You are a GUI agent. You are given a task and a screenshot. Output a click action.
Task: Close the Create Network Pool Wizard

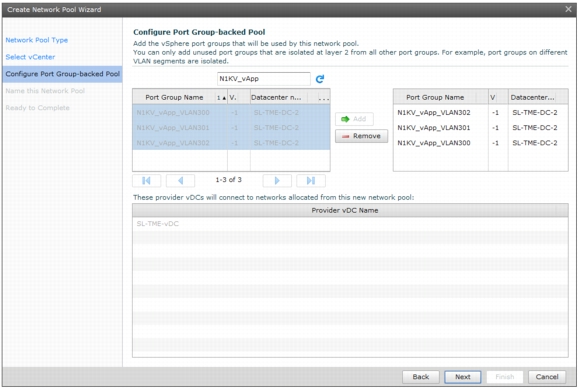tap(569, 9)
